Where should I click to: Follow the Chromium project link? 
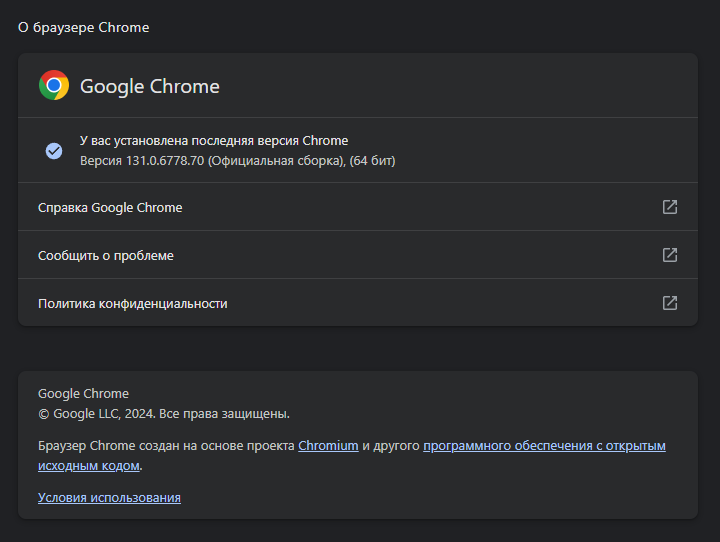(x=328, y=446)
